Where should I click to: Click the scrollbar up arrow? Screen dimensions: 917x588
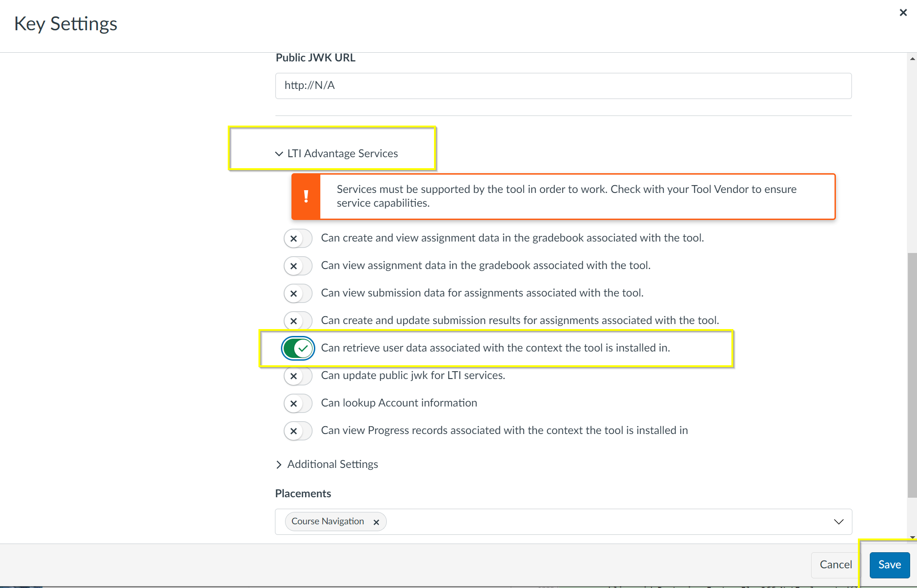tap(912, 59)
